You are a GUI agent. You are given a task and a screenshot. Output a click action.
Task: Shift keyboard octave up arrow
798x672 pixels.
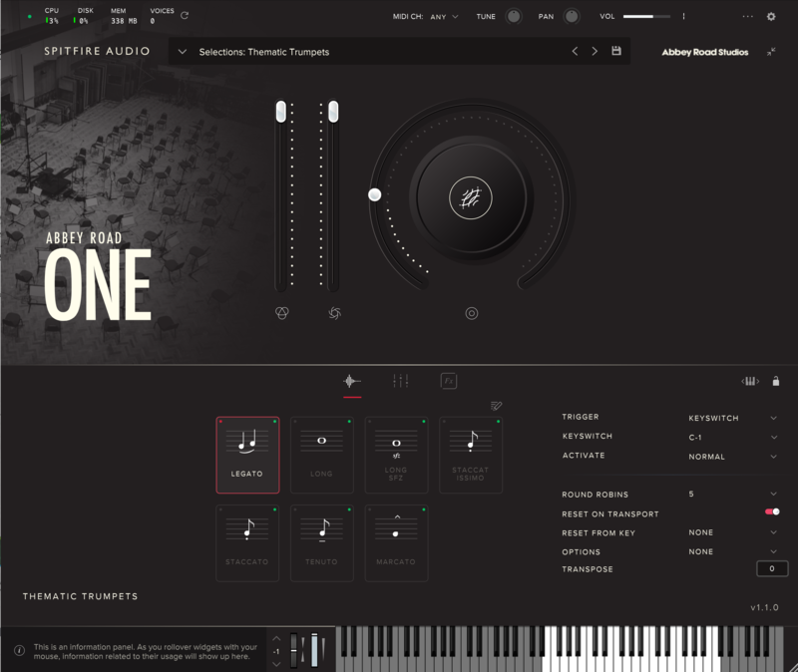pyautogui.click(x=276, y=638)
